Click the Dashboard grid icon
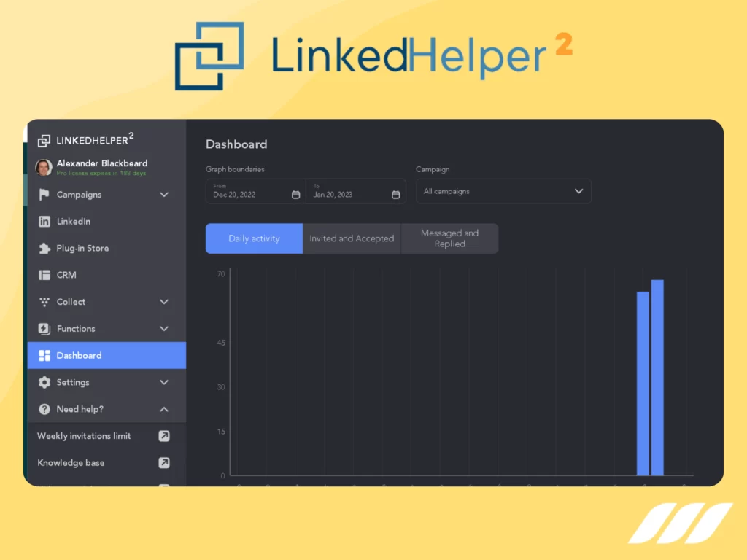Screen dimensions: 747x560 coord(44,355)
